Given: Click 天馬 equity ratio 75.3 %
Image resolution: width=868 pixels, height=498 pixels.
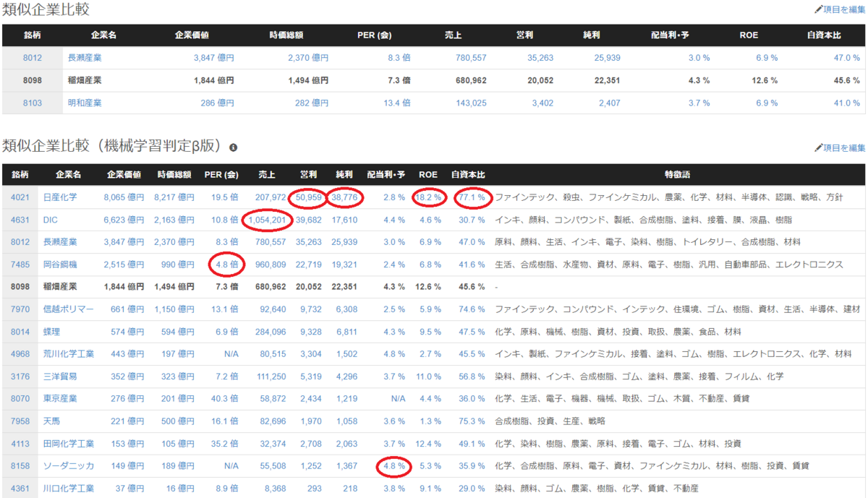Looking at the screenshot, I should (x=472, y=421).
